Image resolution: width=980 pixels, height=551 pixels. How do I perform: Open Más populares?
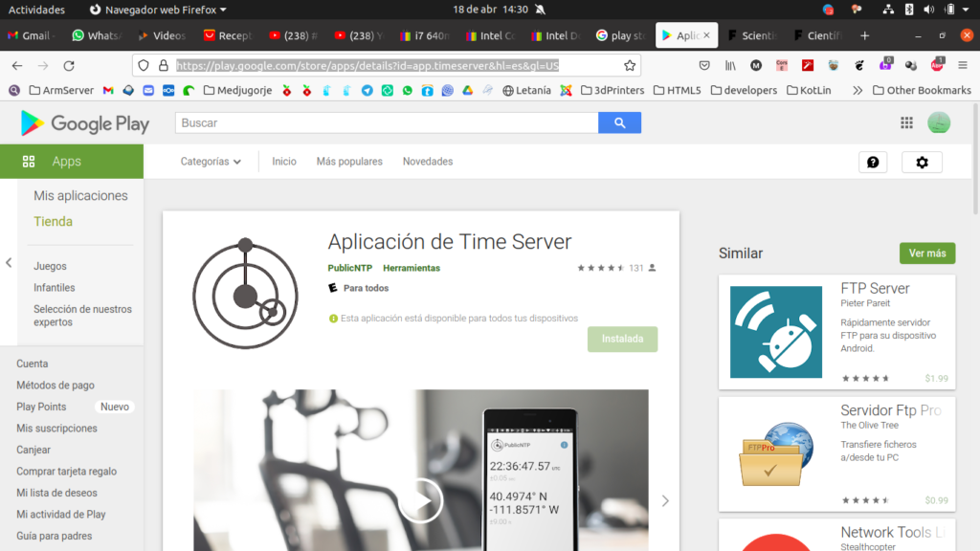[349, 162]
